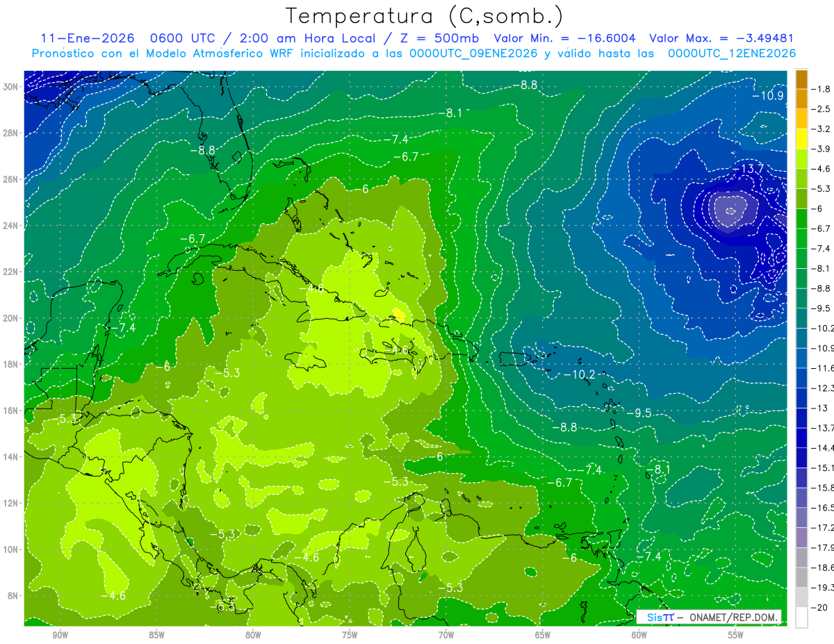Viewport: 834px width, 644px height.
Task: Click the colorbar value "-18.6"
Action: click(x=823, y=568)
